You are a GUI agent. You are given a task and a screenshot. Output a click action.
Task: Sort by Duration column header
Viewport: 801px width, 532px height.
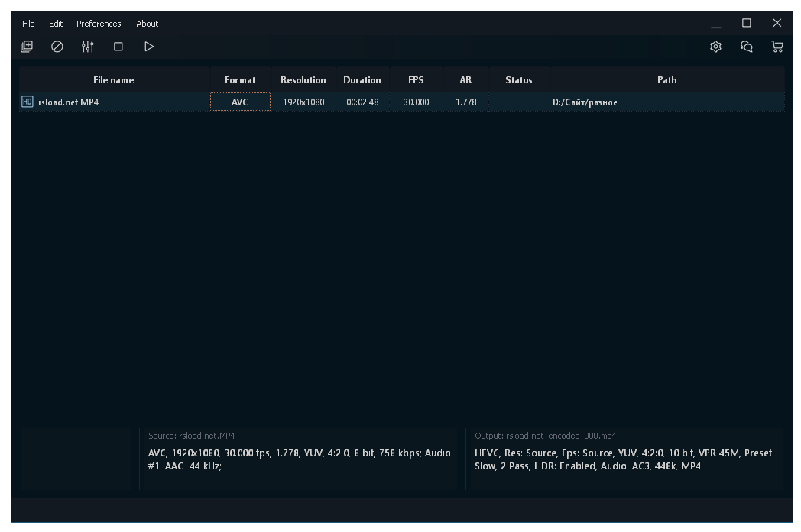coord(362,79)
